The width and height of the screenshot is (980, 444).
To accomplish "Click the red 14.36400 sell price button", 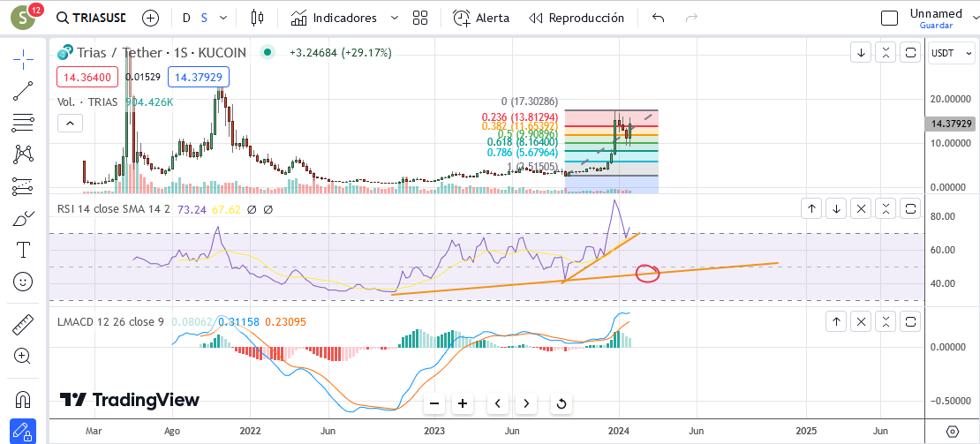I will [88, 78].
